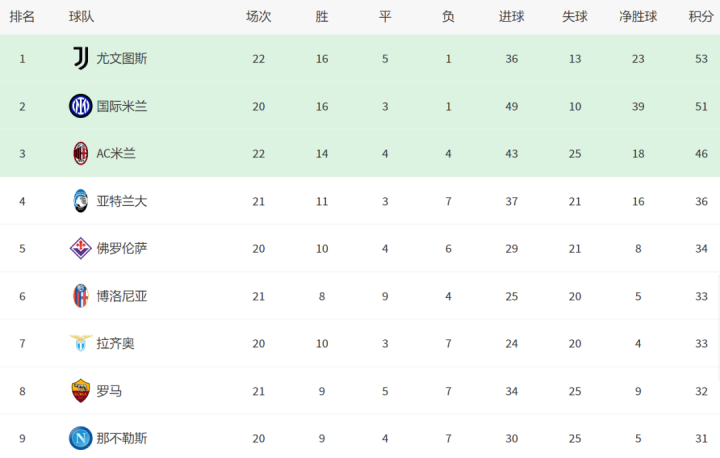
Task: Click the Lazio eagle crest icon
Action: pos(81,343)
